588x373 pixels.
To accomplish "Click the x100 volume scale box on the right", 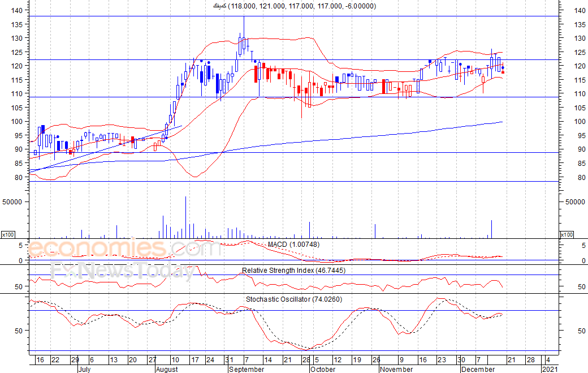I will (567, 234).
